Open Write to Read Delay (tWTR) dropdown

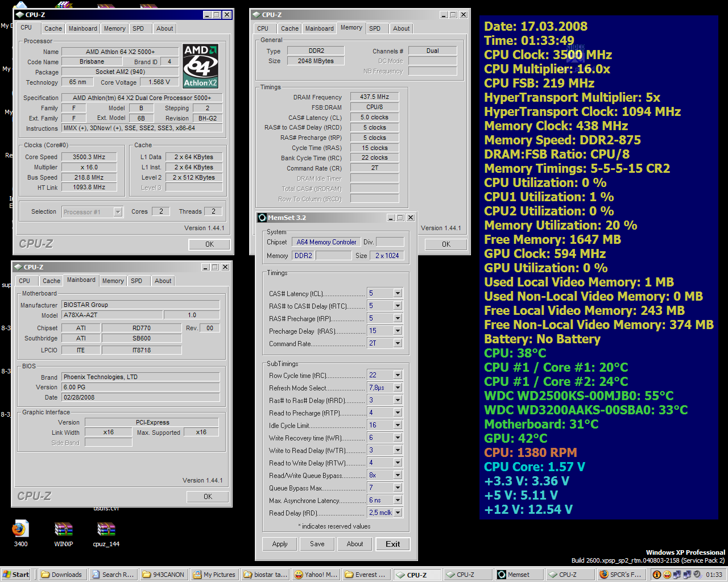click(398, 450)
